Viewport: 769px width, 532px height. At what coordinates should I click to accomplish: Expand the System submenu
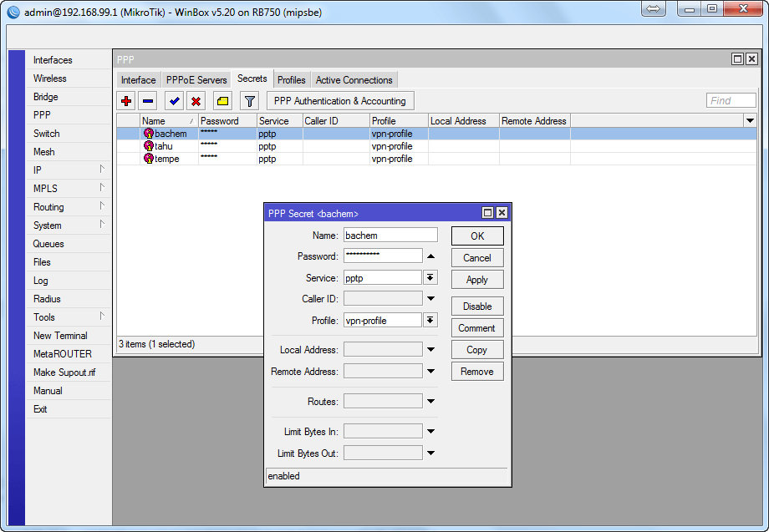102,224
